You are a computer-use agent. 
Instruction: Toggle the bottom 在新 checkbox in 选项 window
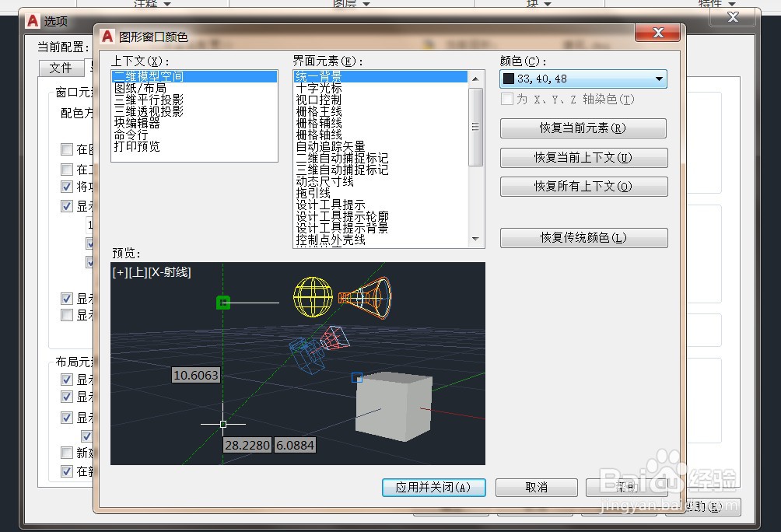[x=67, y=471]
